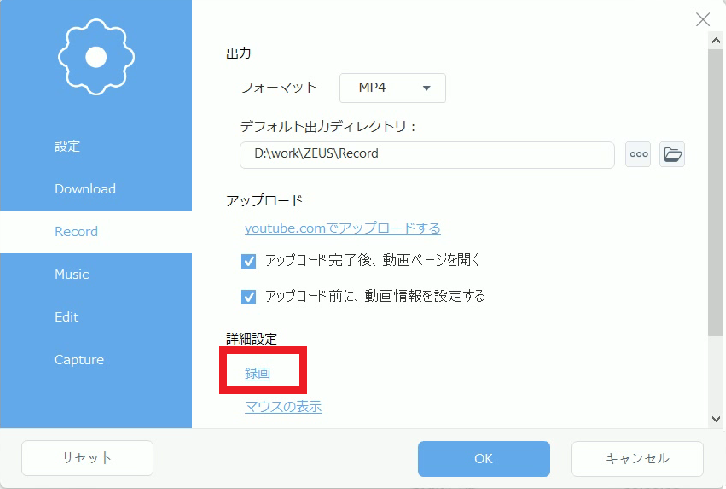Click the マウスの表示 link
726x489 pixels.
283,407
